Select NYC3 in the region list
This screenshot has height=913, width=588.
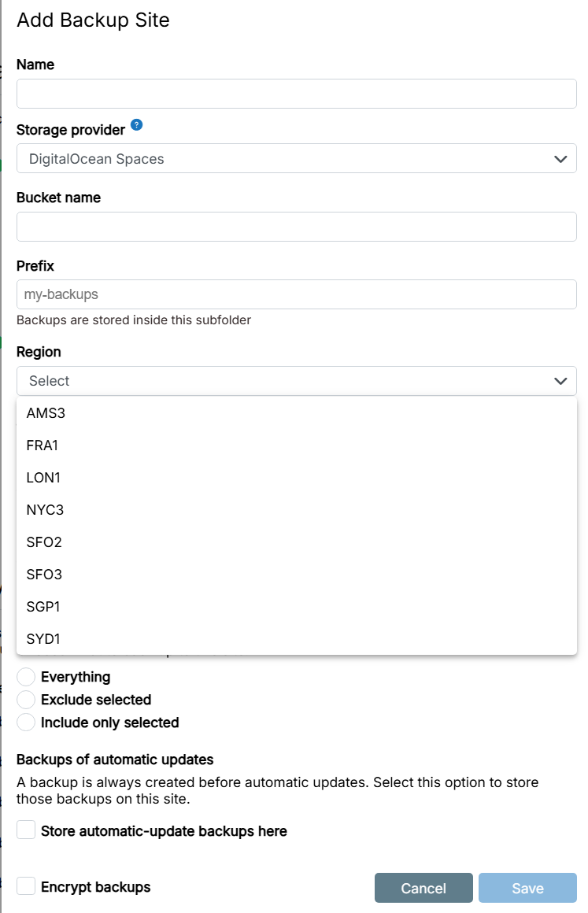click(x=45, y=510)
